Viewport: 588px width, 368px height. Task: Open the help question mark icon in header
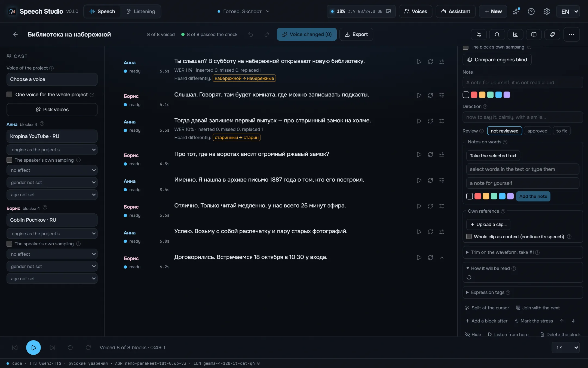click(x=531, y=11)
